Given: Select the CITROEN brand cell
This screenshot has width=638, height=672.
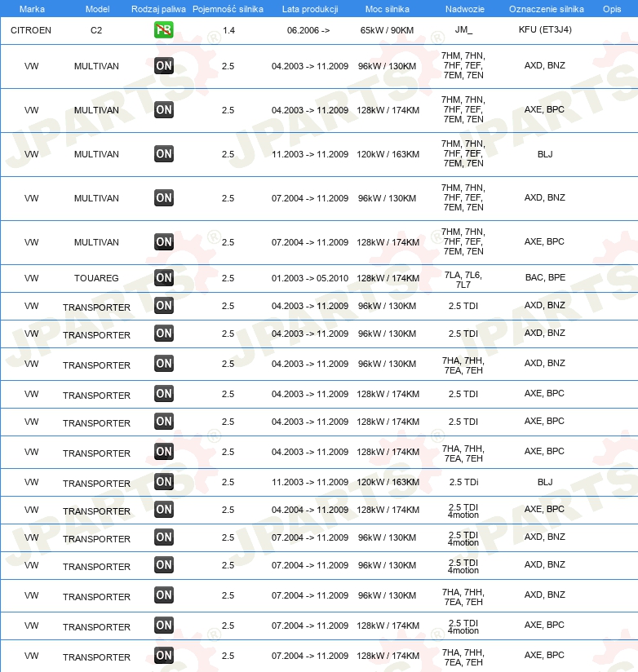Looking at the screenshot, I should coord(31,30).
